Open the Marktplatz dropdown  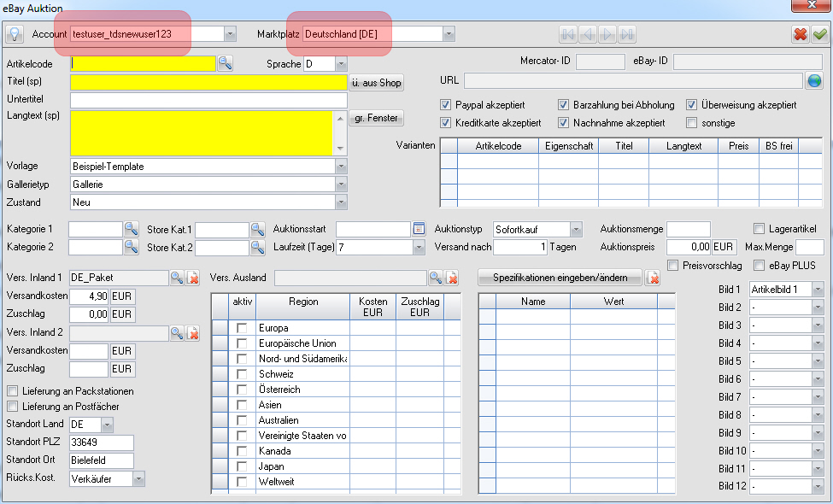tap(449, 34)
